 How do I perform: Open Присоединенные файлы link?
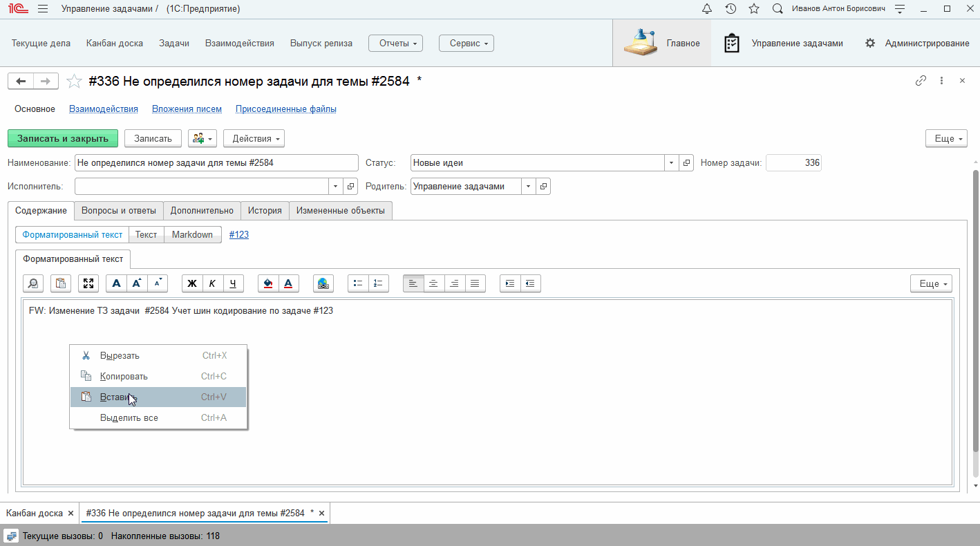coord(286,109)
